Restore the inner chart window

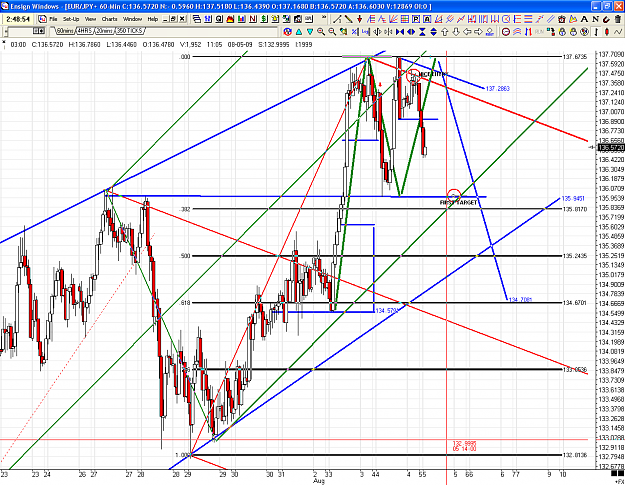[173, 19]
